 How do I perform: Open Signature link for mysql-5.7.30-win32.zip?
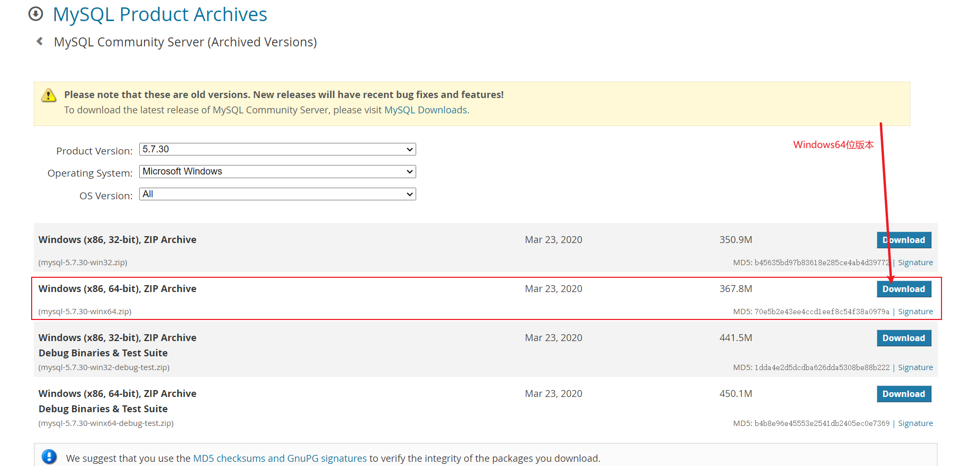[x=916, y=263]
